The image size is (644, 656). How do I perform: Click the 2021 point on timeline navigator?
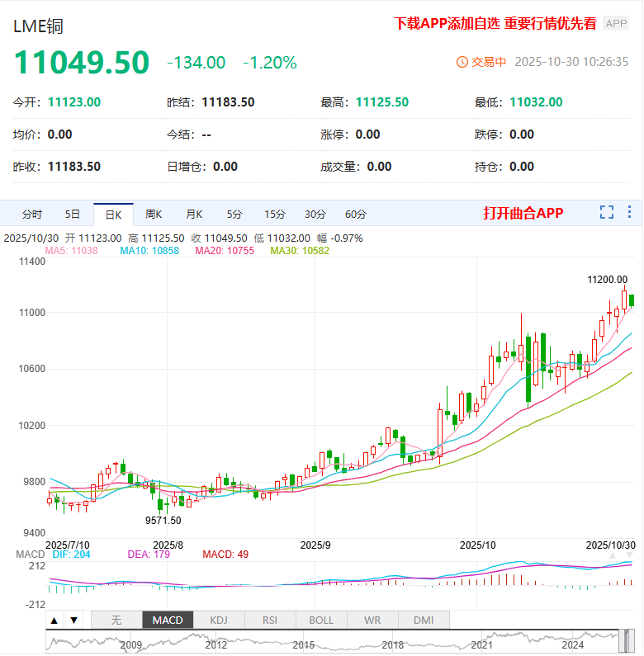point(481,645)
